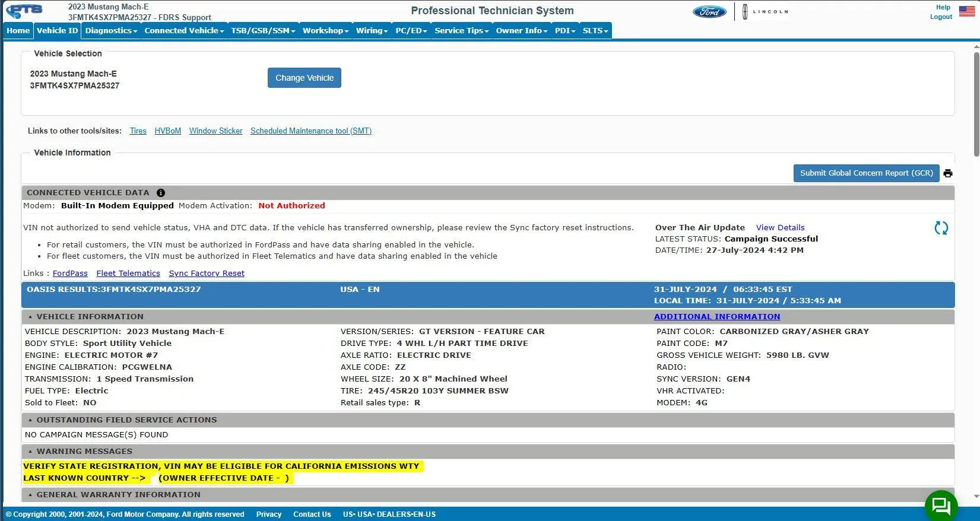Collapse General Warranty Information section
The image size is (980, 521).
click(30, 495)
